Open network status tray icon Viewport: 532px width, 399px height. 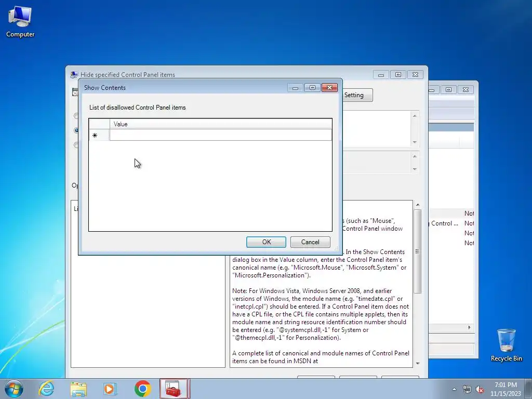coord(467,389)
